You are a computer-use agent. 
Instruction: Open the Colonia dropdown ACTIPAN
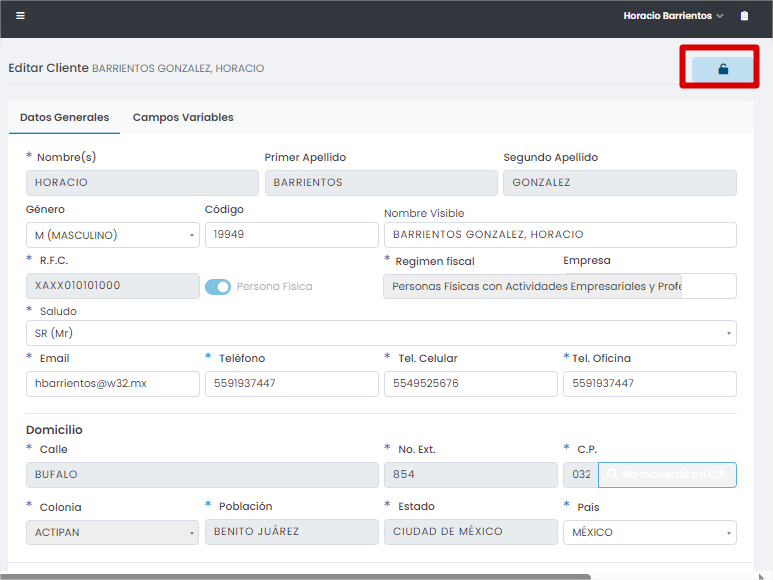[x=112, y=532]
